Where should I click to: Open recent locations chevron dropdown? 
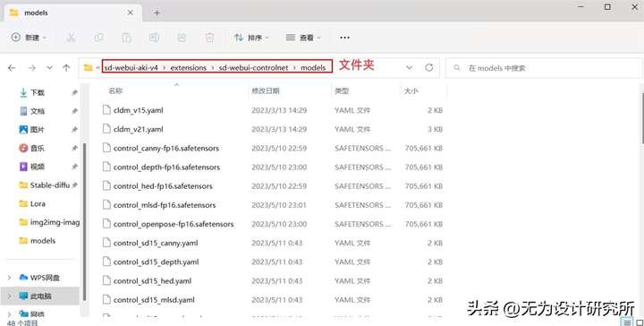tap(49, 68)
